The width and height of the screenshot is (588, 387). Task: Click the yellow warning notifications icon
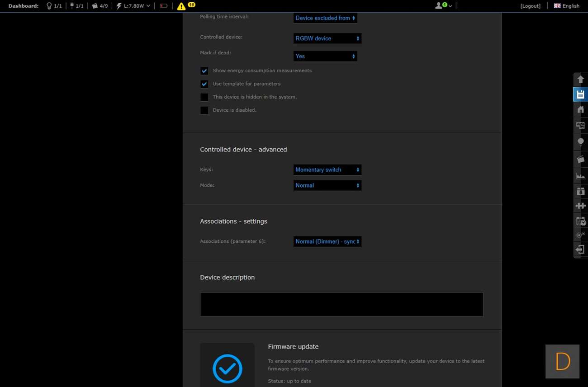pos(181,6)
